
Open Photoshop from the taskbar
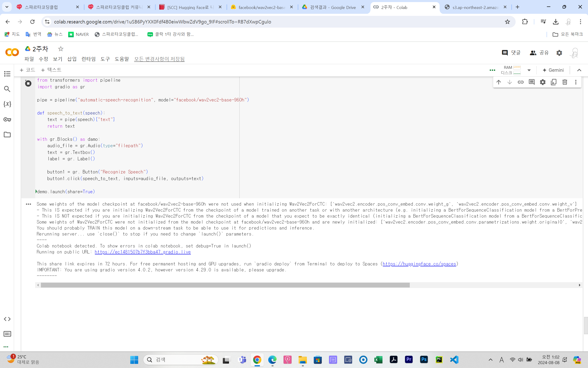[x=424, y=360]
